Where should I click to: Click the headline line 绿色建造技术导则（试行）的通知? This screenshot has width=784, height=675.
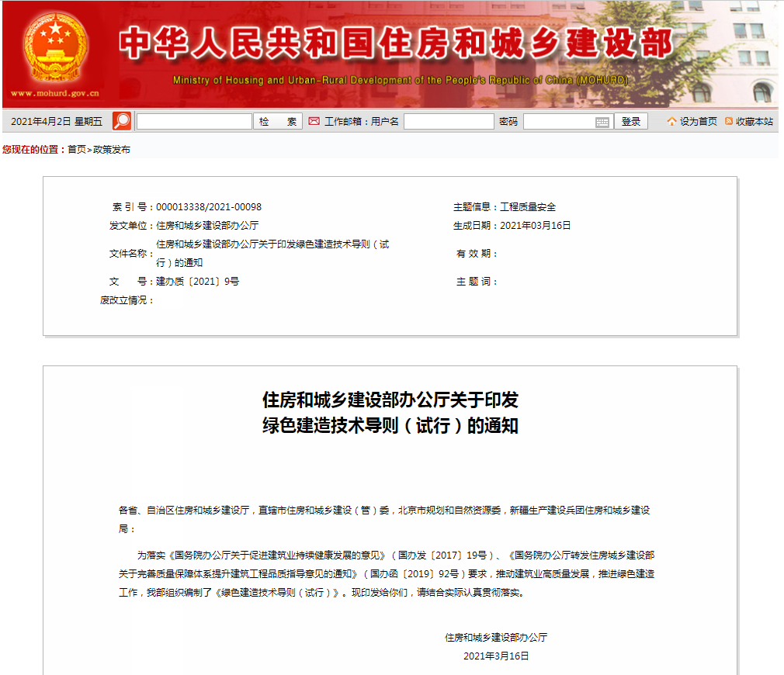click(x=390, y=426)
